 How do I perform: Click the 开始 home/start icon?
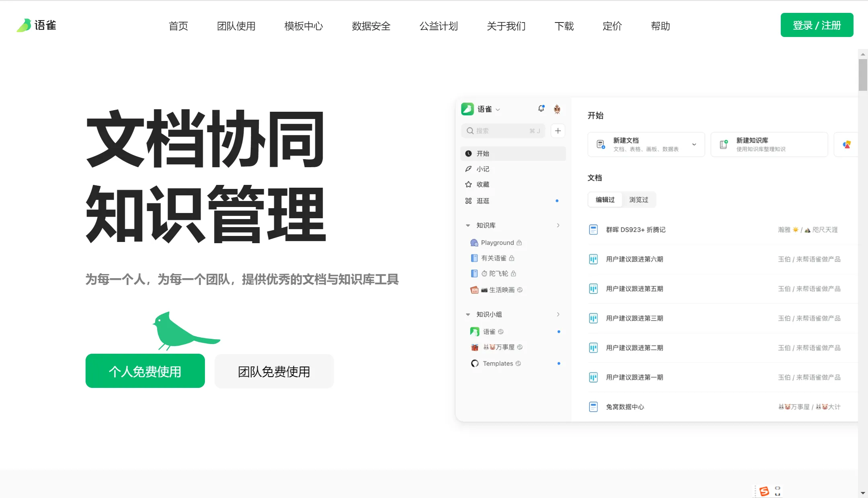point(469,153)
